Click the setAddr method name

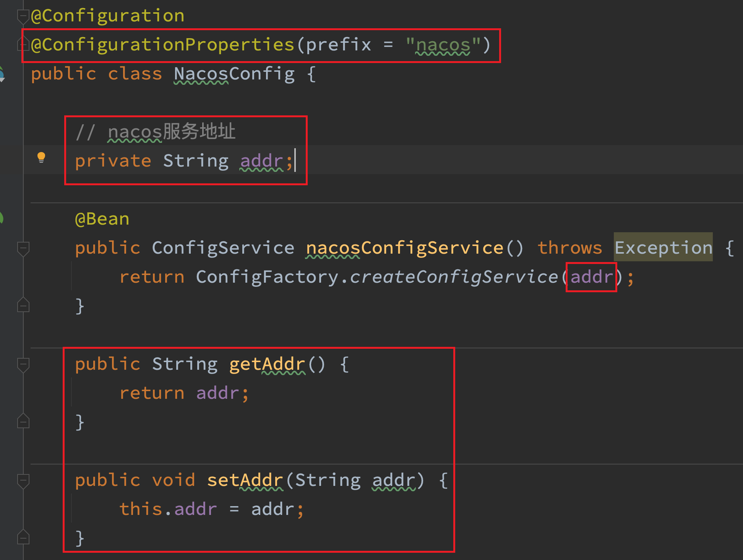click(245, 480)
